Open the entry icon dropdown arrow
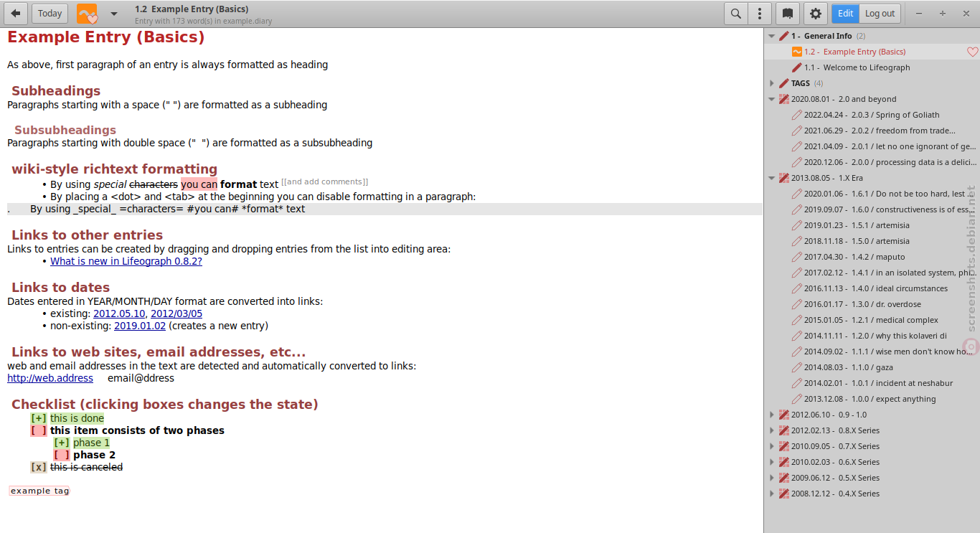Screen dimensions: 980x533 (x=114, y=14)
